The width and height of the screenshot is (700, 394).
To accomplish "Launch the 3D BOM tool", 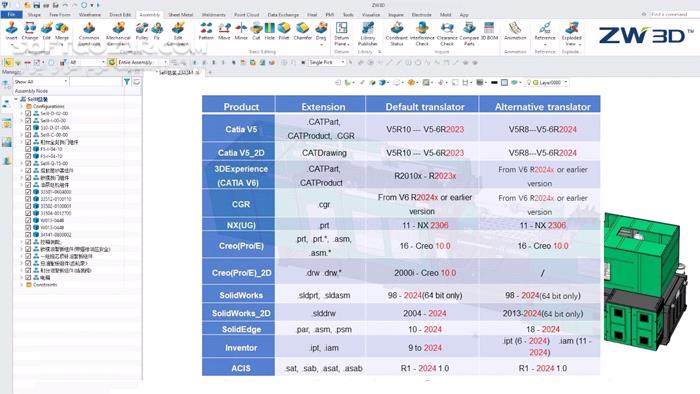I will pyautogui.click(x=489, y=31).
